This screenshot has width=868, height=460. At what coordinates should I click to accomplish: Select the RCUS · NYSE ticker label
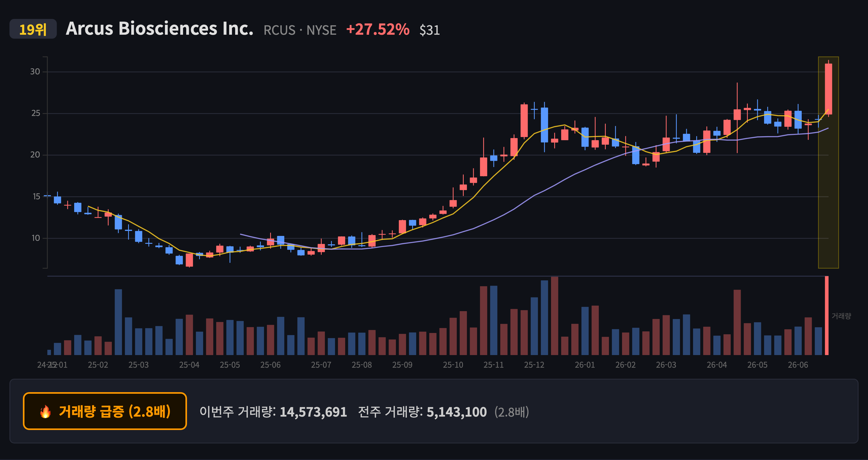point(300,30)
